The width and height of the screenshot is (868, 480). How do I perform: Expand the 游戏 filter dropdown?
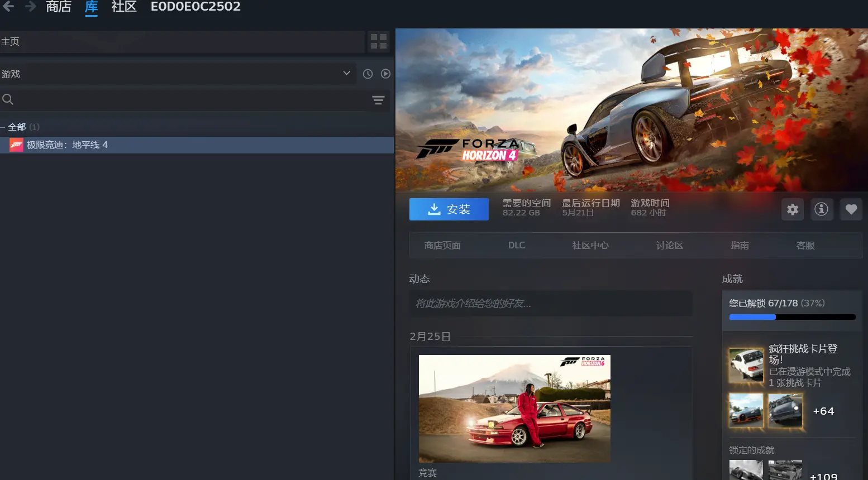[x=178, y=74]
